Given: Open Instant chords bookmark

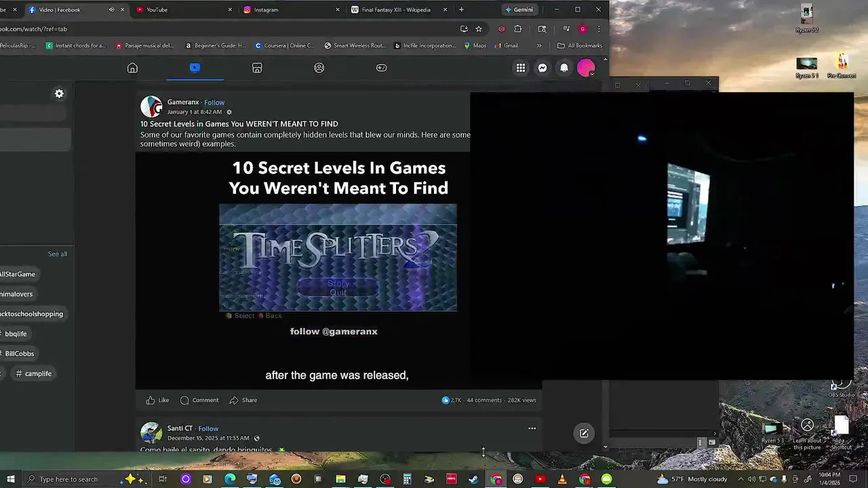Looking at the screenshot, I should tap(76, 45).
